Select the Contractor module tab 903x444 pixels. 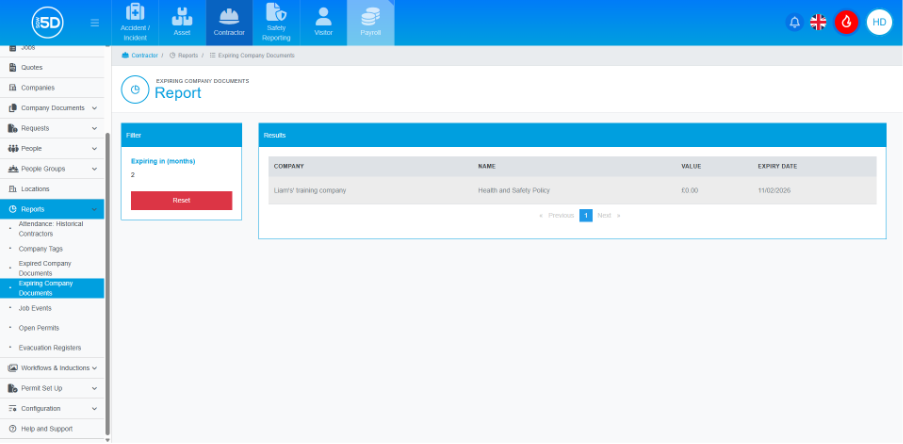[x=229, y=22]
